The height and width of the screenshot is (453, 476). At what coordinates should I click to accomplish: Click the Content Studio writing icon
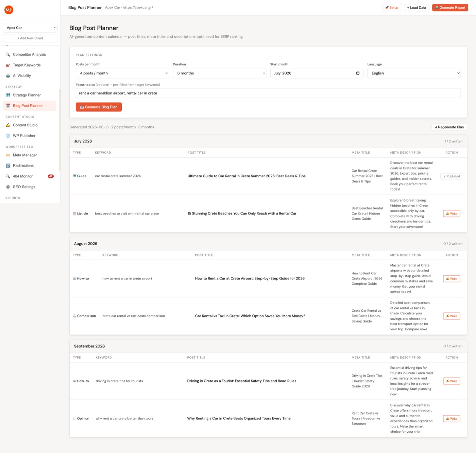pos(8,125)
